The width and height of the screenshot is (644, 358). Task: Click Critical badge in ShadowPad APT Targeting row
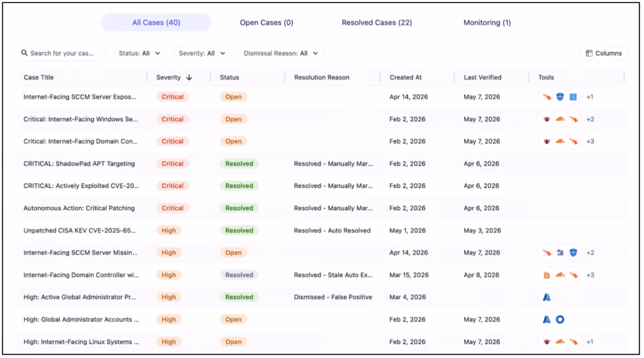pos(172,164)
